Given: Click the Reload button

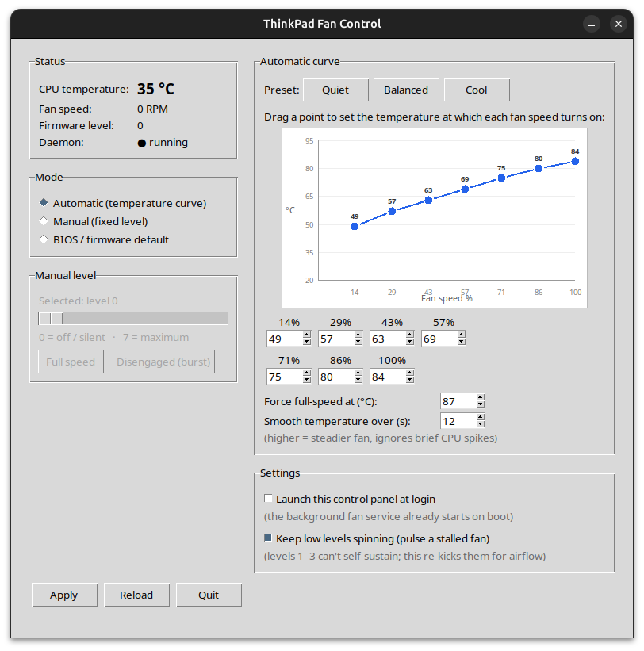Looking at the screenshot, I should point(136,595).
